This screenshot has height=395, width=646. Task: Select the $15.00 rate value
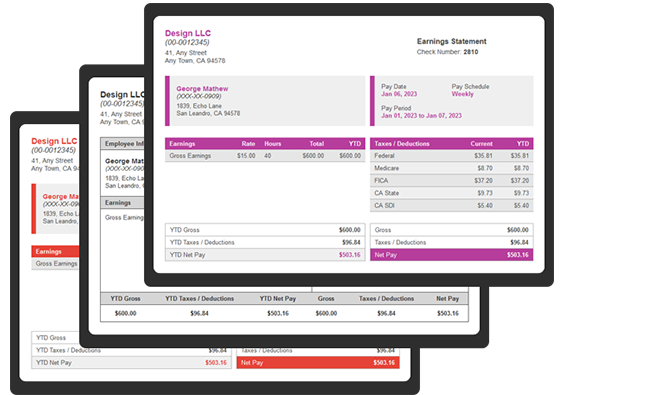click(246, 156)
